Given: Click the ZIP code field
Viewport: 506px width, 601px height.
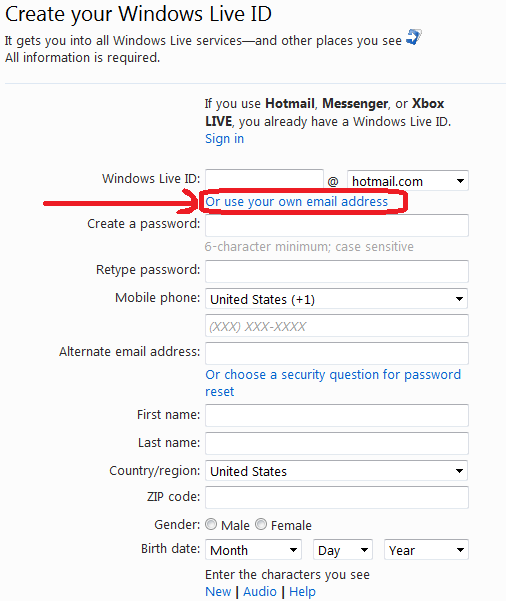Looking at the screenshot, I should (x=337, y=498).
